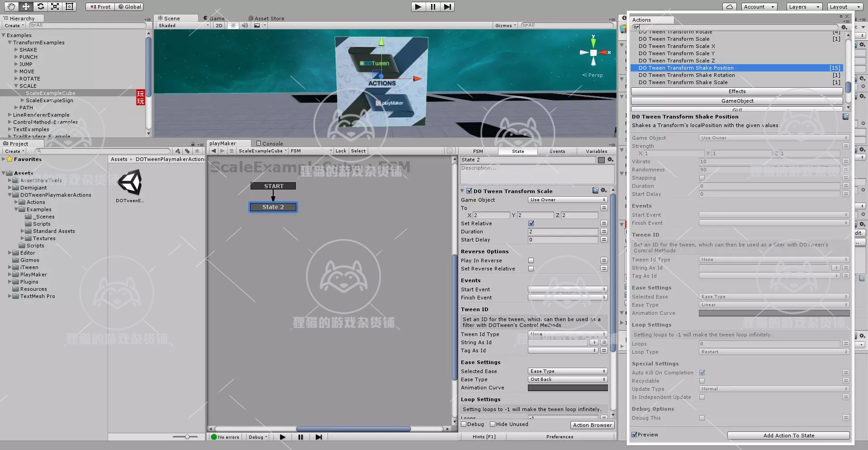This screenshot has width=868, height=450.
Task: Click the Action Browser button
Action: 592,425
